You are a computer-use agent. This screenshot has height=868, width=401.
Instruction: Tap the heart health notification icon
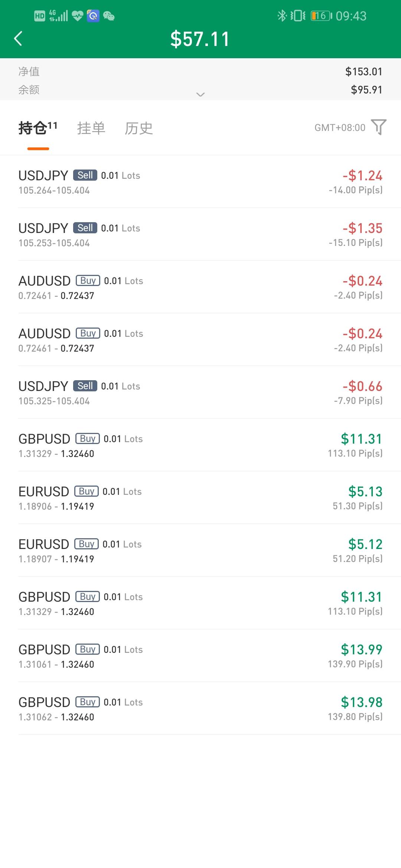point(77,16)
